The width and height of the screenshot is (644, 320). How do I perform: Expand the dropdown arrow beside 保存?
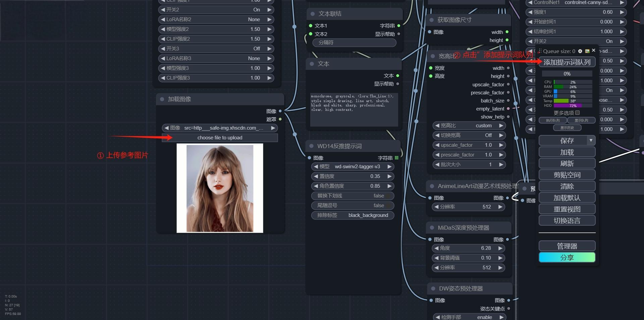591,140
